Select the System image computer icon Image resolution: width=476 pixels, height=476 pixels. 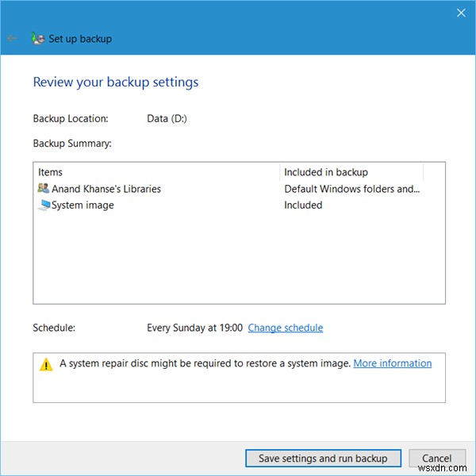coord(44,205)
